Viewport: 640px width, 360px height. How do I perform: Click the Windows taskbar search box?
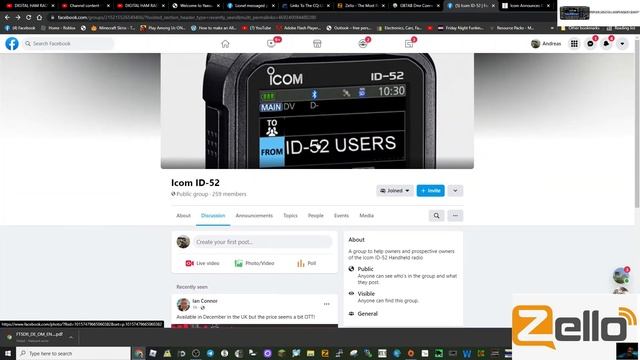(73, 353)
